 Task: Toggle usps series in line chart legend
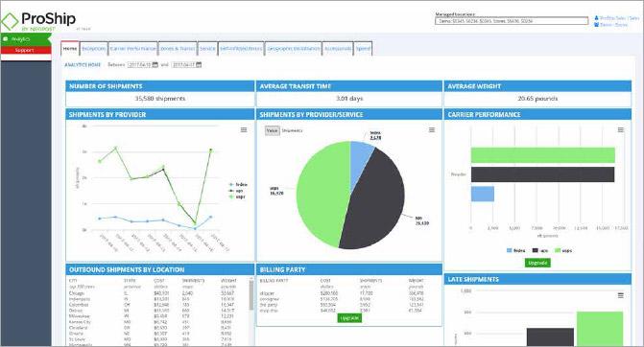tap(237, 197)
